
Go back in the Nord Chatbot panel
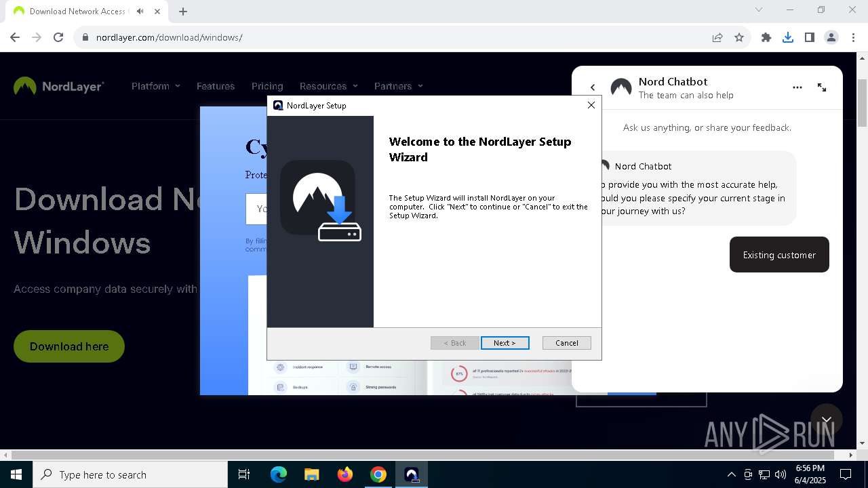pos(593,87)
